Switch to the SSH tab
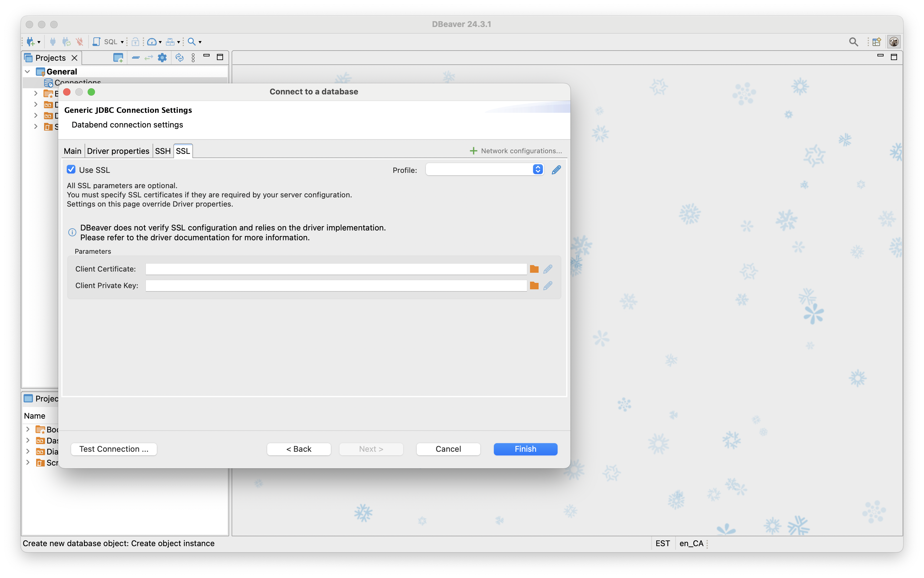 click(x=163, y=151)
